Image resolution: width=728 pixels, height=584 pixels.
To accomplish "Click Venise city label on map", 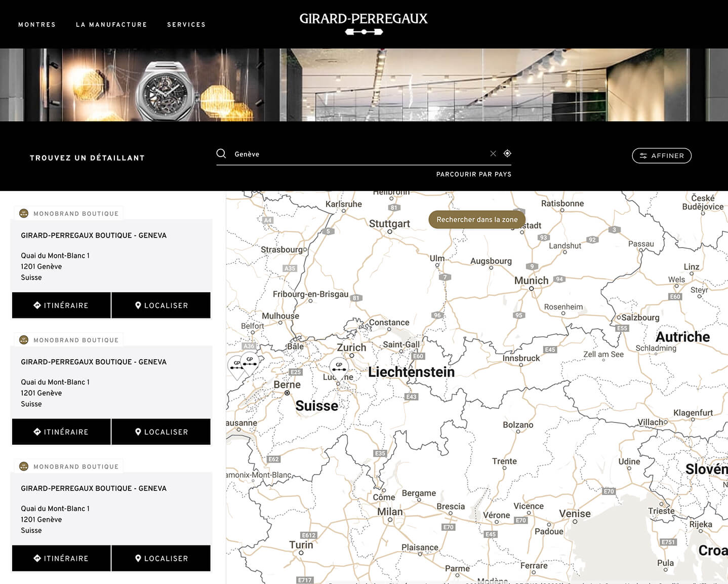I will 575,514.
